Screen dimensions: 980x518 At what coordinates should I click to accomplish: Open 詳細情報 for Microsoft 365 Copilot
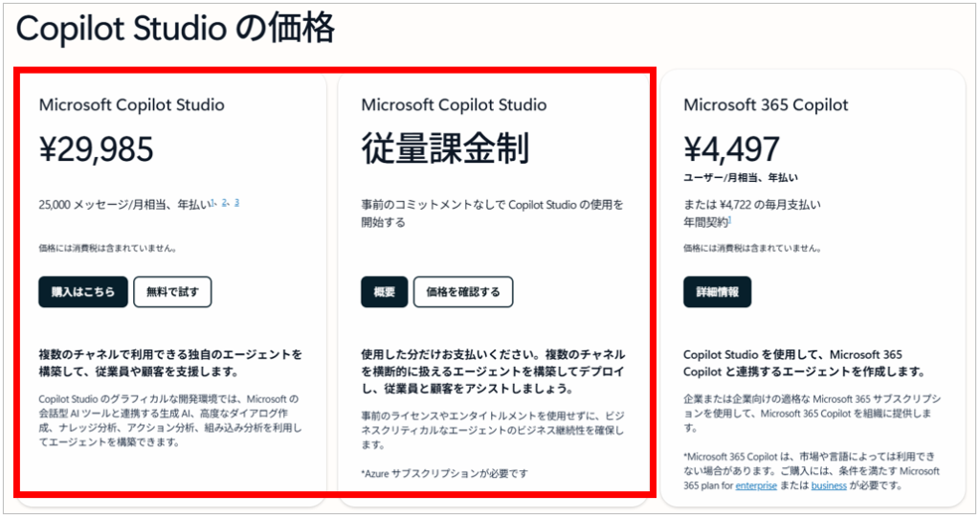tap(718, 291)
